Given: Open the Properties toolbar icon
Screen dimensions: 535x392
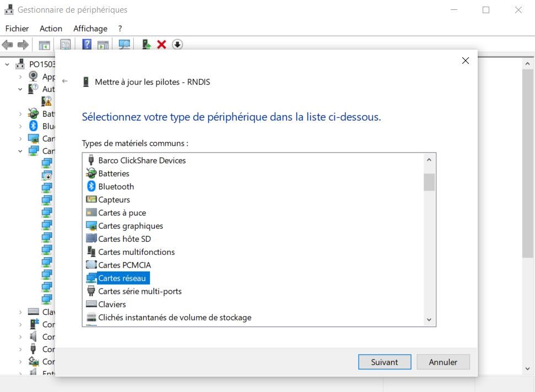Looking at the screenshot, I should click(65, 45).
